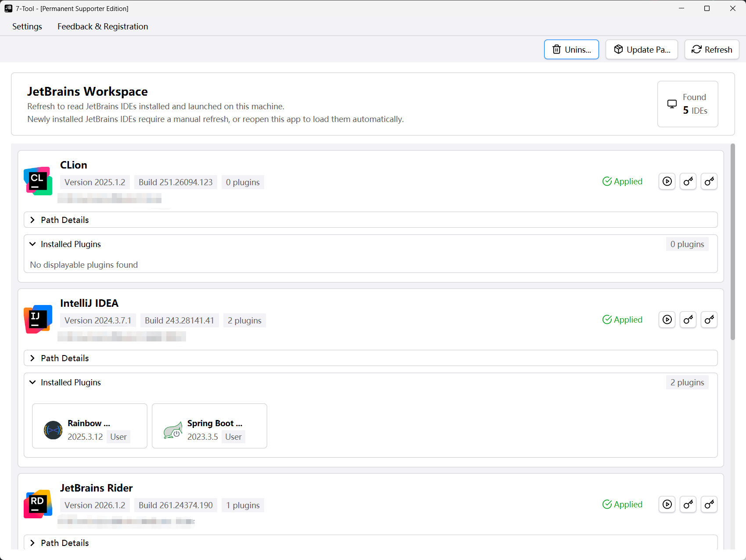Click the line starting "Newly installed JetBrains IDEs"
Viewport: 746px width, 560px height.
point(215,119)
